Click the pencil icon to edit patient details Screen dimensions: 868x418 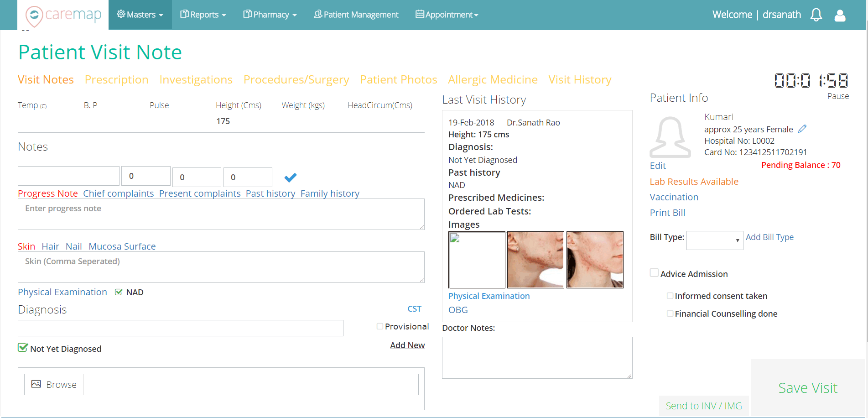point(802,129)
